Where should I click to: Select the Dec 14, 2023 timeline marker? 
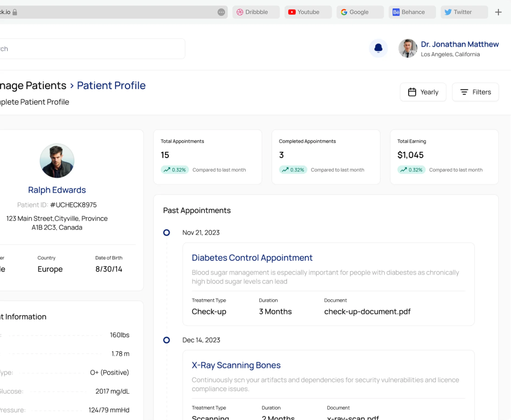[x=166, y=340]
